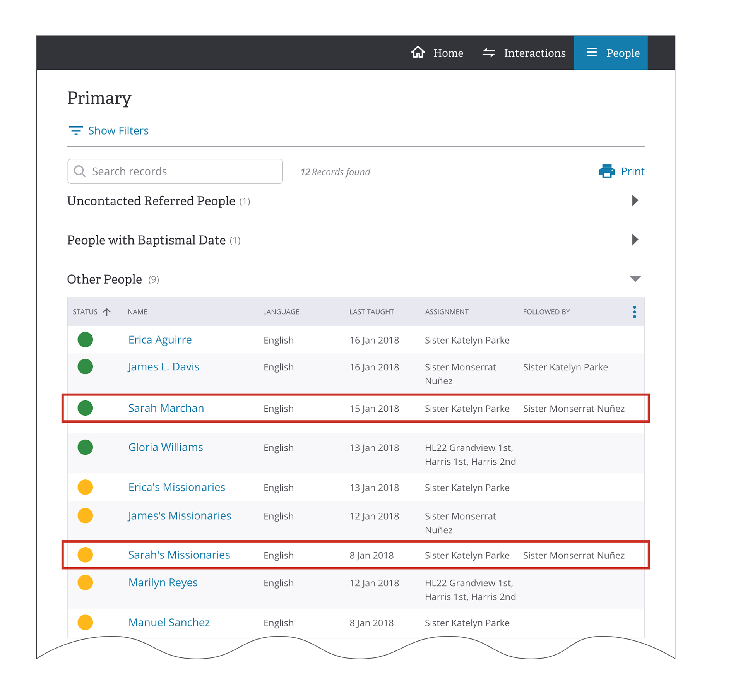The height and width of the screenshot is (700, 743).
Task: Open Manuel Sanchez record
Action: [x=169, y=623]
